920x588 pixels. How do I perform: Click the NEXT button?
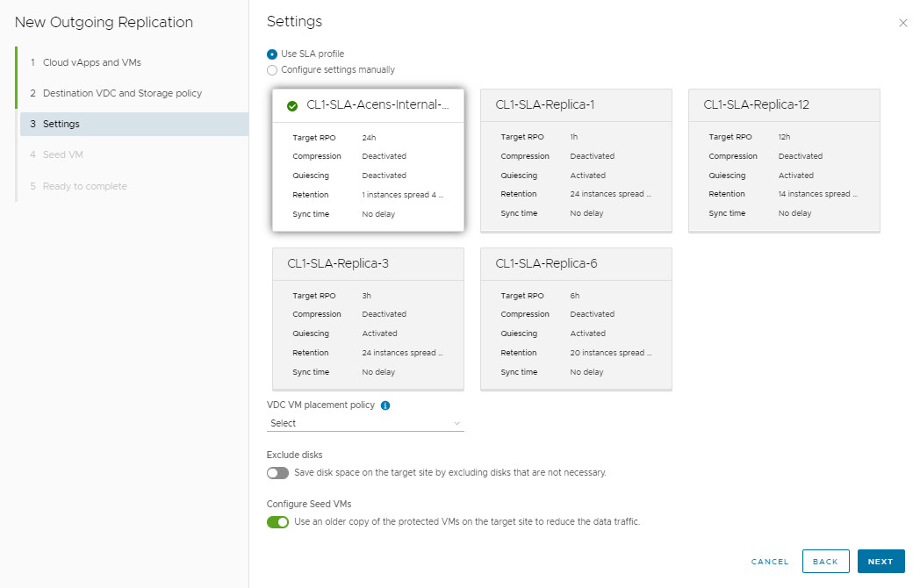click(880, 562)
